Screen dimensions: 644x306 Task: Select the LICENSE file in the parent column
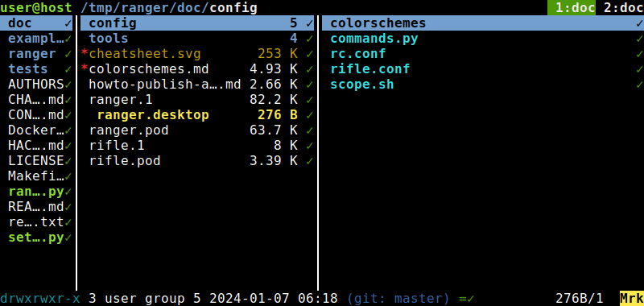pyautogui.click(x=36, y=161)
